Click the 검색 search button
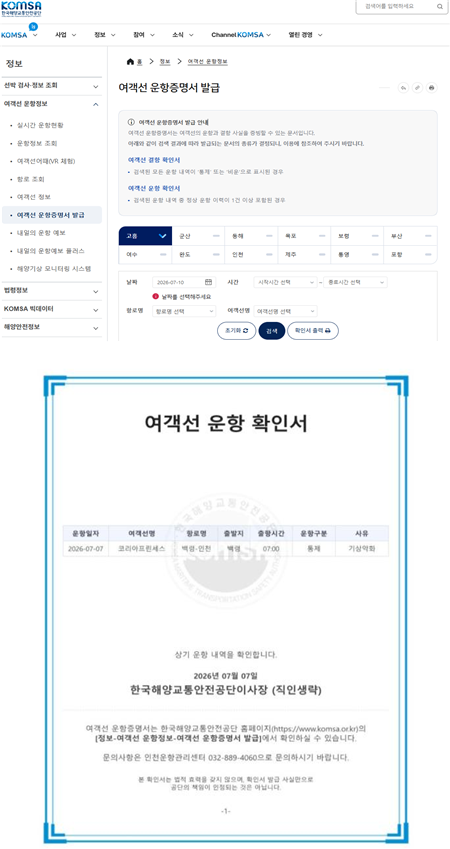Image resolution: width=450 pixels, height=849 pixels. click(272, 330)
